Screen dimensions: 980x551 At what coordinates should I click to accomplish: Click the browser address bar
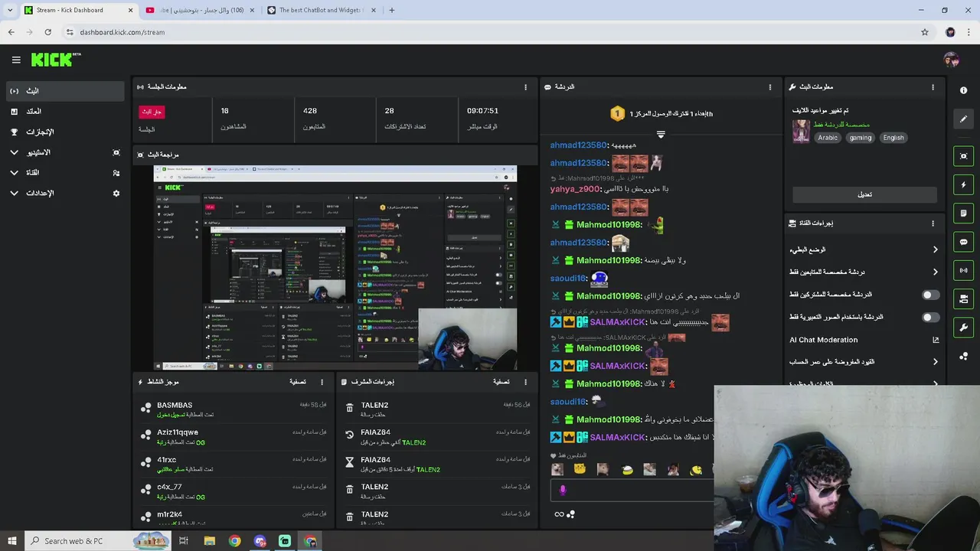(490, 32)
